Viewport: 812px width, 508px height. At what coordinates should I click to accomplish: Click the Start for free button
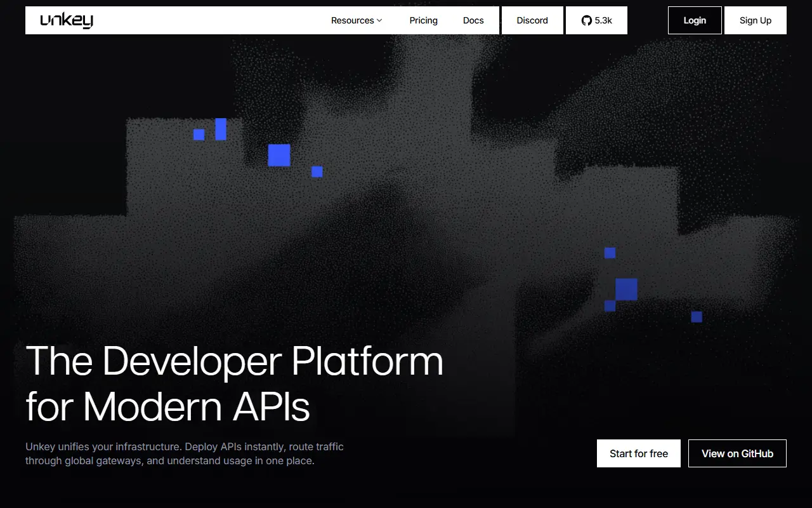pyautogui.click(x=639, y=453)
